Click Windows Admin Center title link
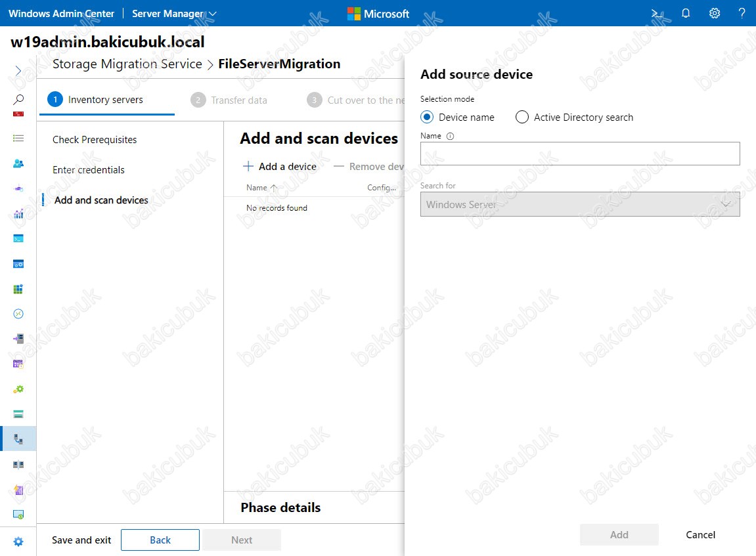 click(x=61, y=14)
